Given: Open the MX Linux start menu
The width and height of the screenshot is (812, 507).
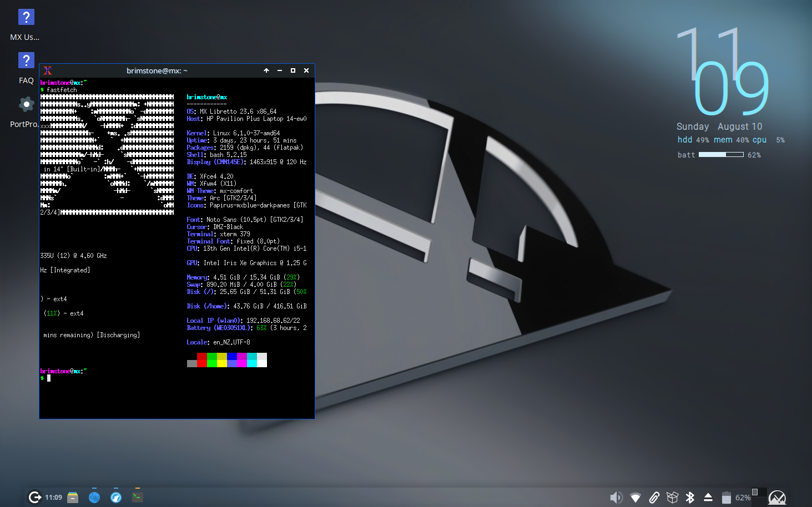Looking at the screenshot, I should [777, 498].
